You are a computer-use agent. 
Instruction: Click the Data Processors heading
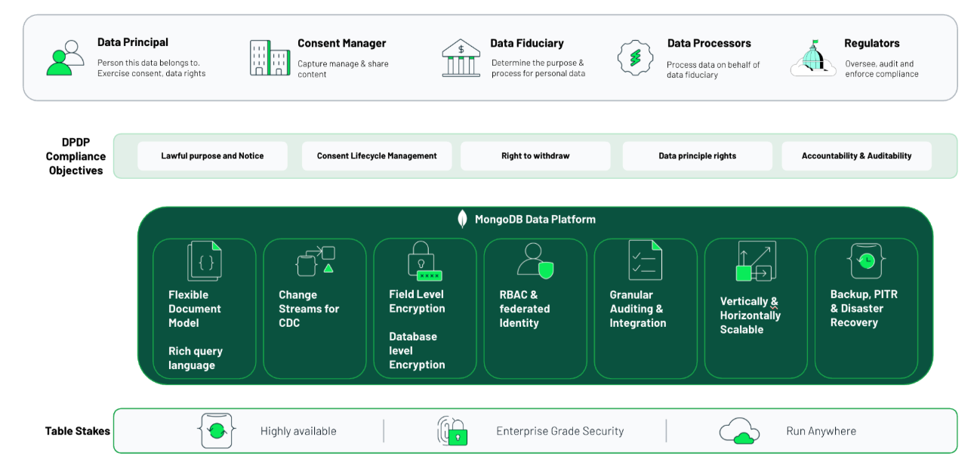709,44
